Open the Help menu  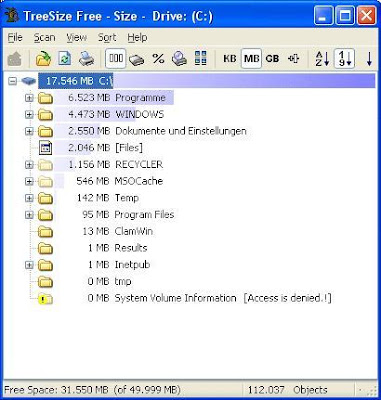137,38
